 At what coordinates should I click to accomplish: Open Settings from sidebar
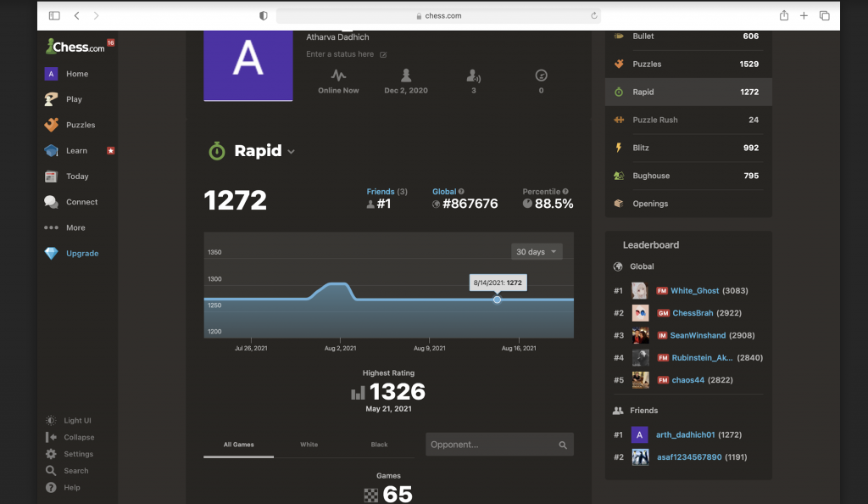point(78,454)
